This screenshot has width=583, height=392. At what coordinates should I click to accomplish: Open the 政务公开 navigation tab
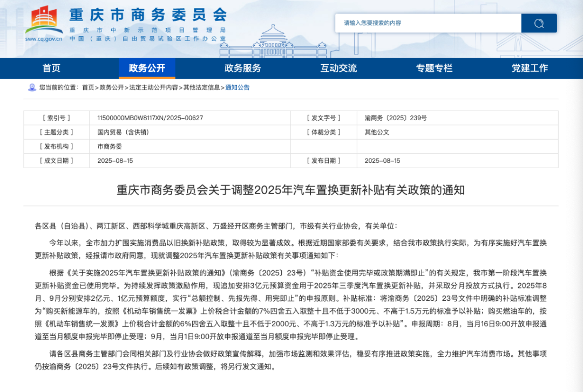click(147, 68)
